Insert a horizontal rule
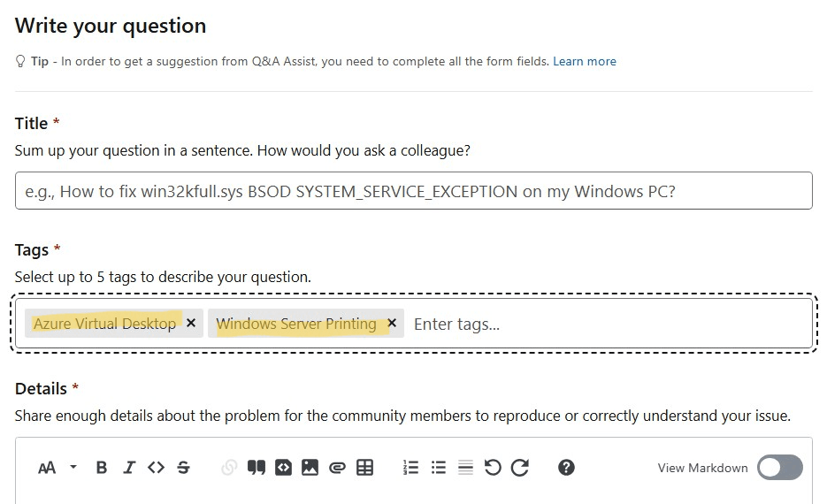 [465, 468]
